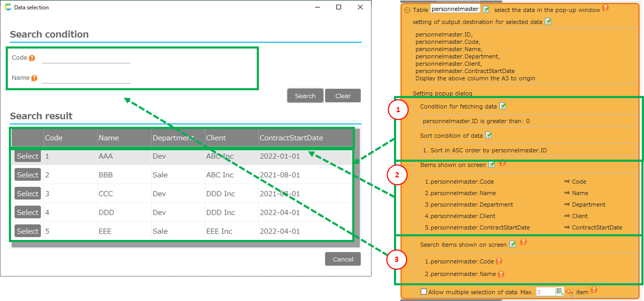Enable Allow multiple selection of data
Screen dimensions: 644x301
(x=424, y=292)
